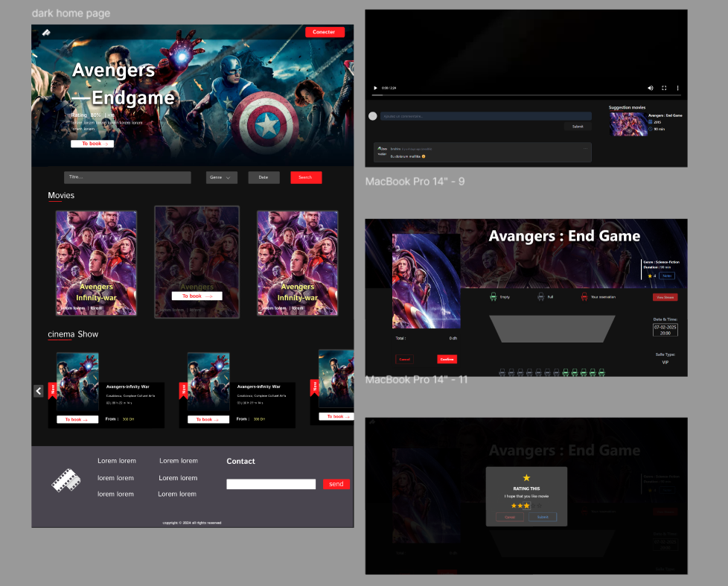
Task: Click the 'Movies' section heading
Action: click(61, 196)
